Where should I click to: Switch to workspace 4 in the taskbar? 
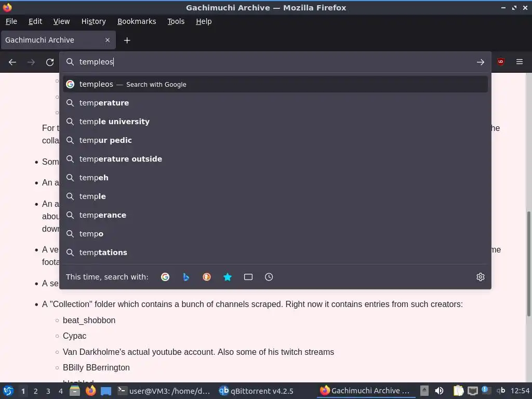tap(61, 391)
